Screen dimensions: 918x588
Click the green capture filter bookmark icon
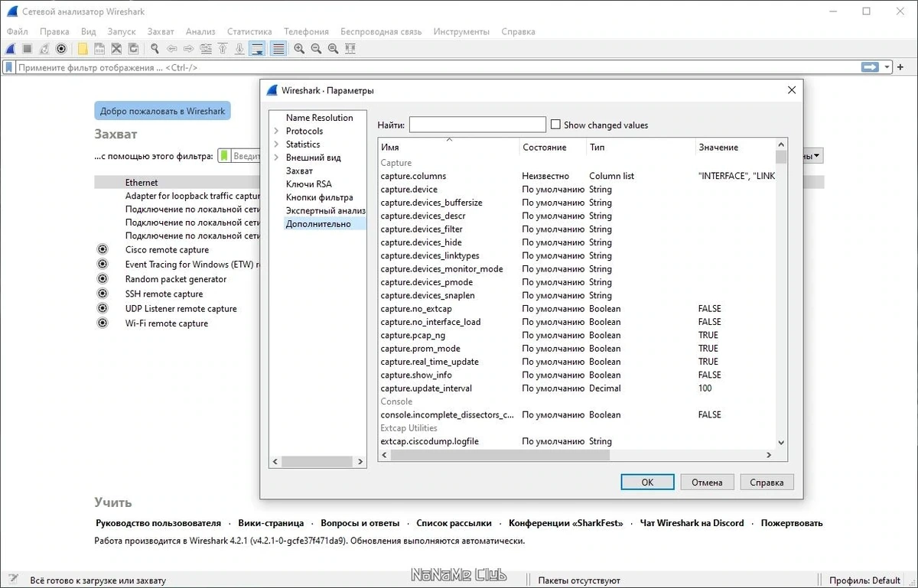(224, 156)
